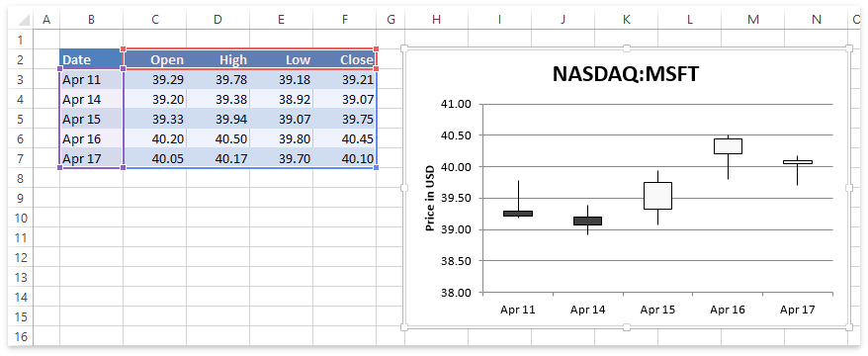Click the Apr 14 date cell

(x=91, y=99)
